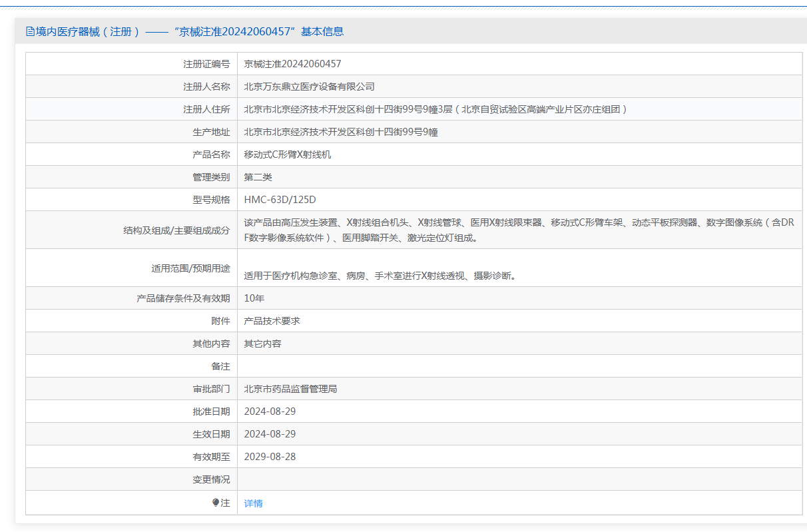Click the 产品名称 label
Image resolution: width=807 pixels, height=532 pixels.
click(x=211, y=154)
